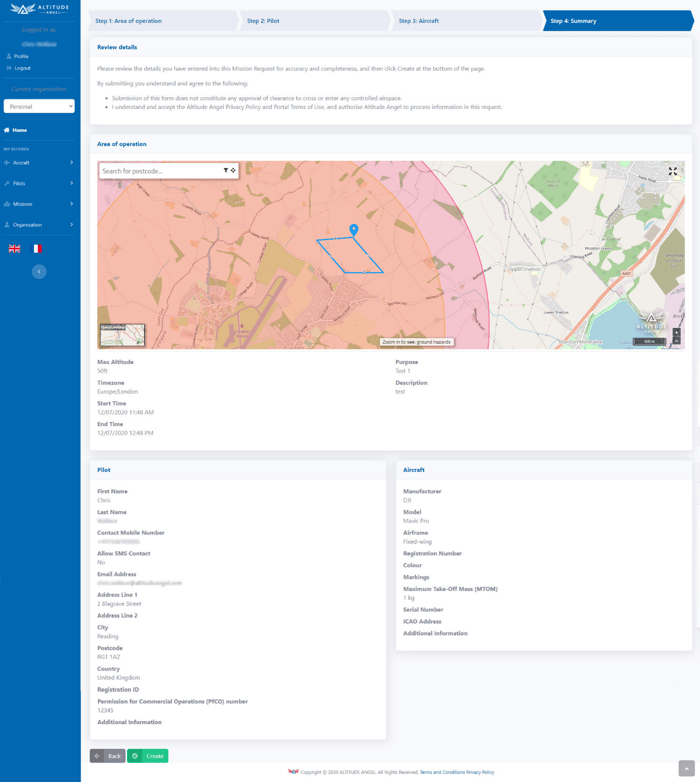Click the 'United Kingdom' country value
This screenshot has width=700, height=782.
[118, 678]
